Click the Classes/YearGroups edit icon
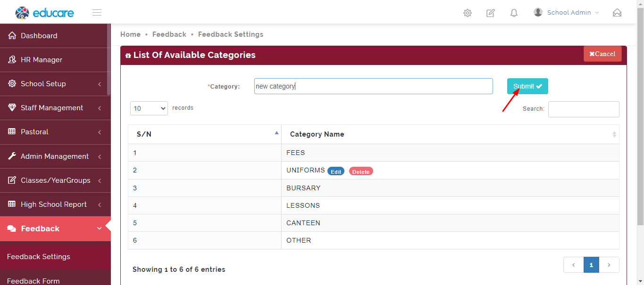Viewport: 644px width, 285px height. point(12,180)
